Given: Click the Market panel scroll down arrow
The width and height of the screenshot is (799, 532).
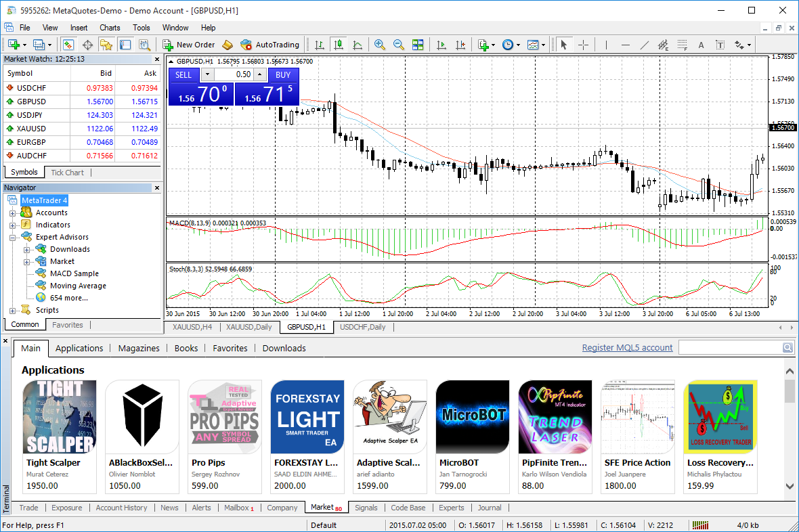Looking at the screenshot, I should point(790,486).
